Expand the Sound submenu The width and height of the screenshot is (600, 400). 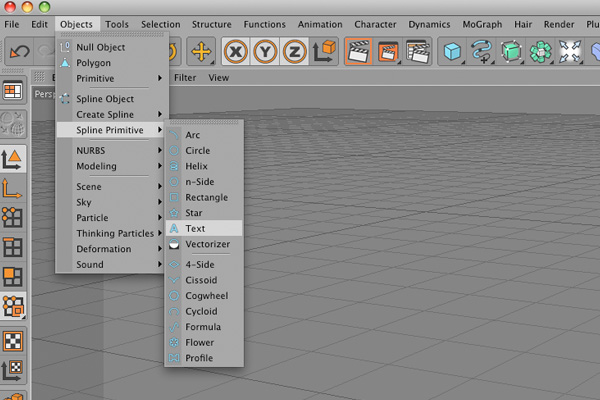[112, 264]
